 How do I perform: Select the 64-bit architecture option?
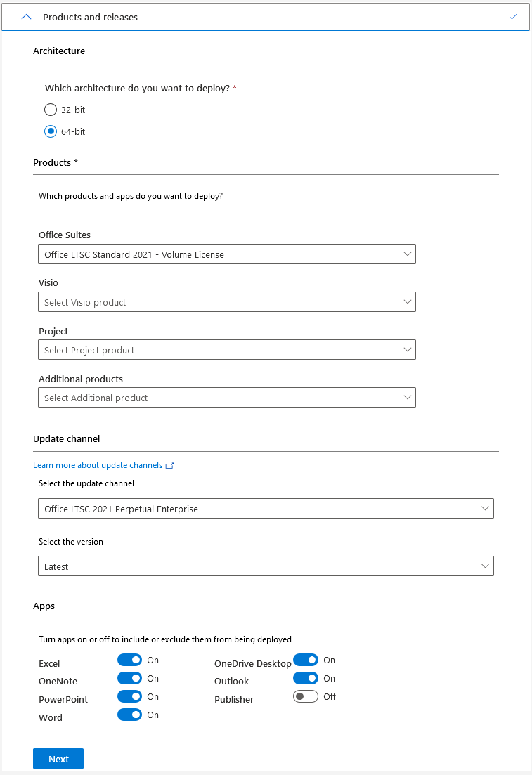tap(51, 131)
